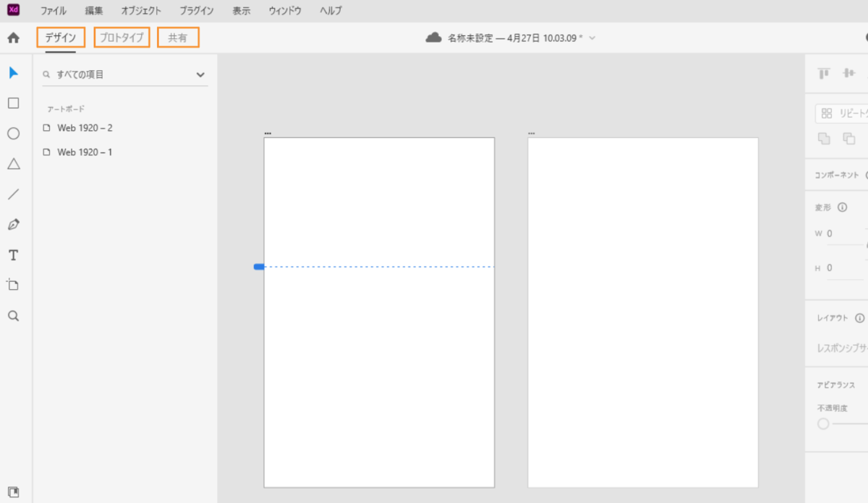Viewport: 868px width, 503px height.
Task: Select the Web 1920 – 2 layer row
Action: click(124, 128)
